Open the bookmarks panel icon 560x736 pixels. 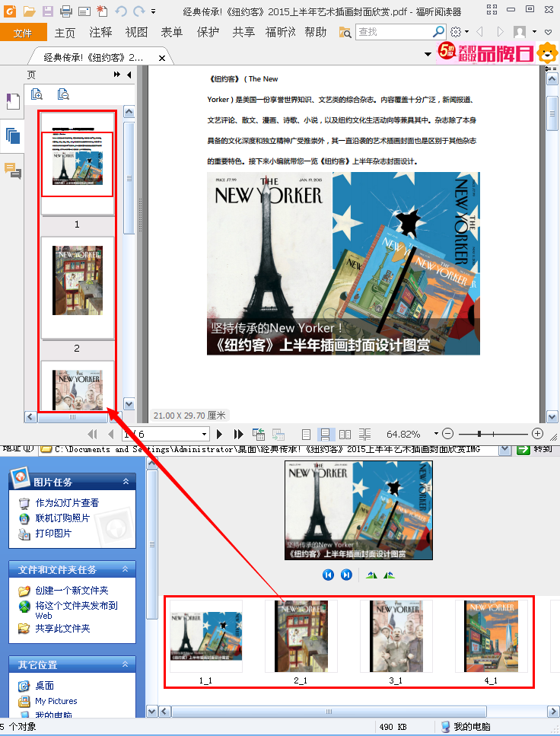[x=13, y=101]
